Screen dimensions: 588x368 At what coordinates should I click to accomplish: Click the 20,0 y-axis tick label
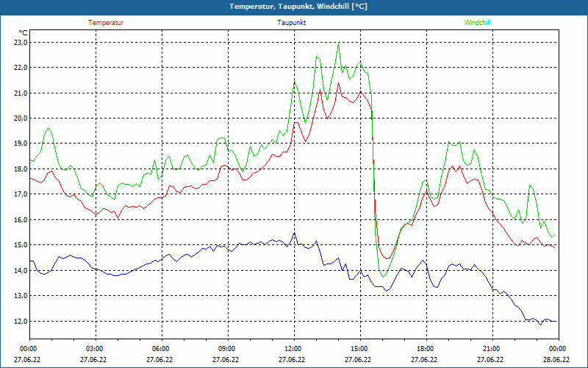tap(21, 118)
